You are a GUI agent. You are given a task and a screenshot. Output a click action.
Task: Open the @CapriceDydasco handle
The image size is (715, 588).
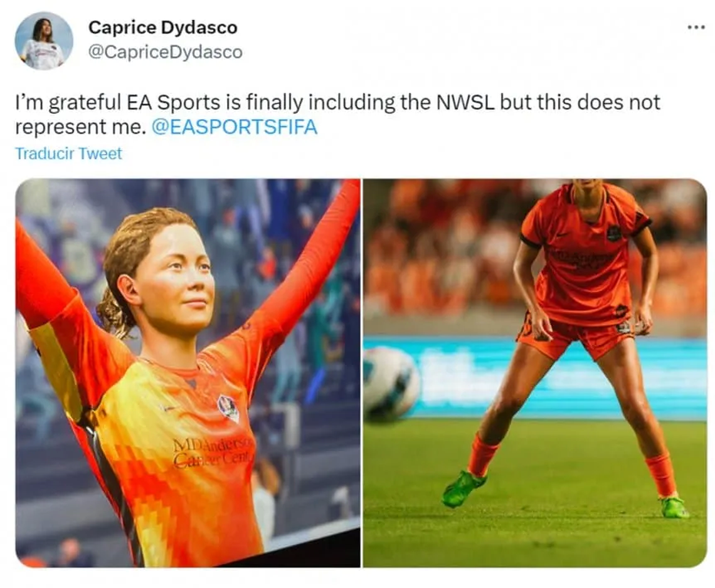[165, 52]
